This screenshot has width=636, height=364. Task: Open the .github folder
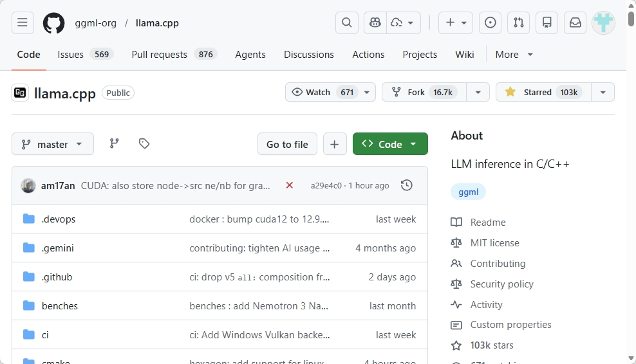pos(57,277)
